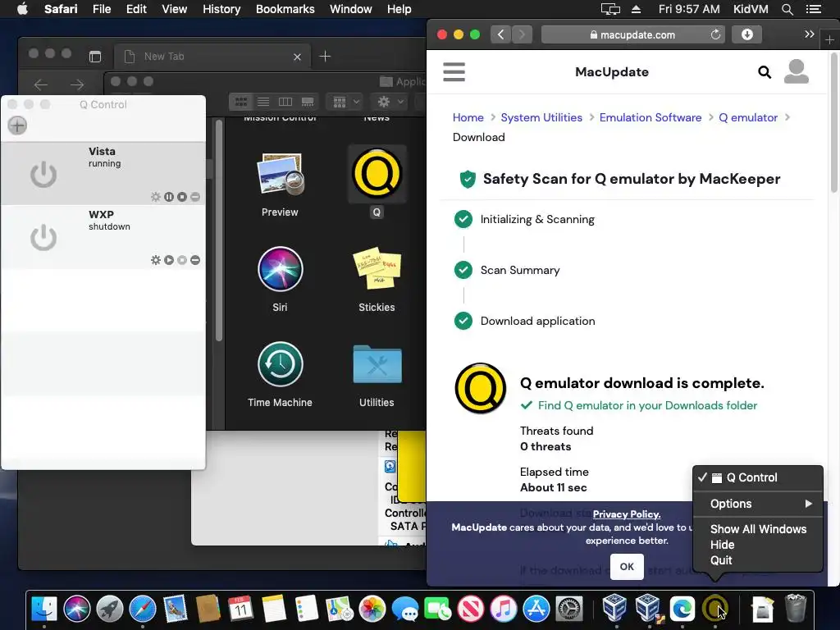Open the MacUpdate user account icon
Viewport: 840px width, 630px height.
point(796,72)
